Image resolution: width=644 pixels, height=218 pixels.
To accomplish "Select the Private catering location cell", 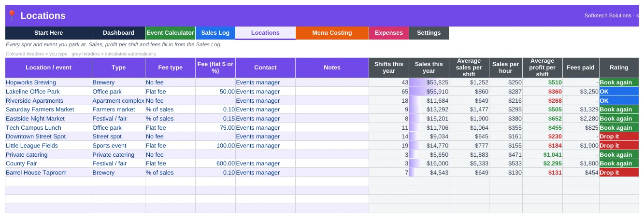I will tap(48, 155).
